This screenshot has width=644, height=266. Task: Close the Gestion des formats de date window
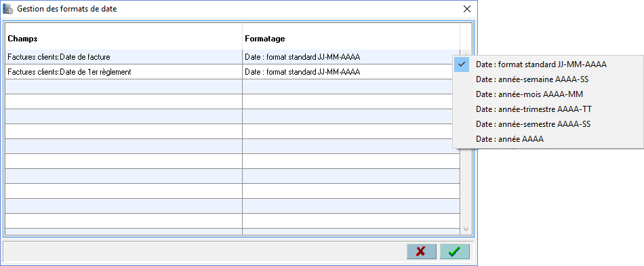(466, 9)
